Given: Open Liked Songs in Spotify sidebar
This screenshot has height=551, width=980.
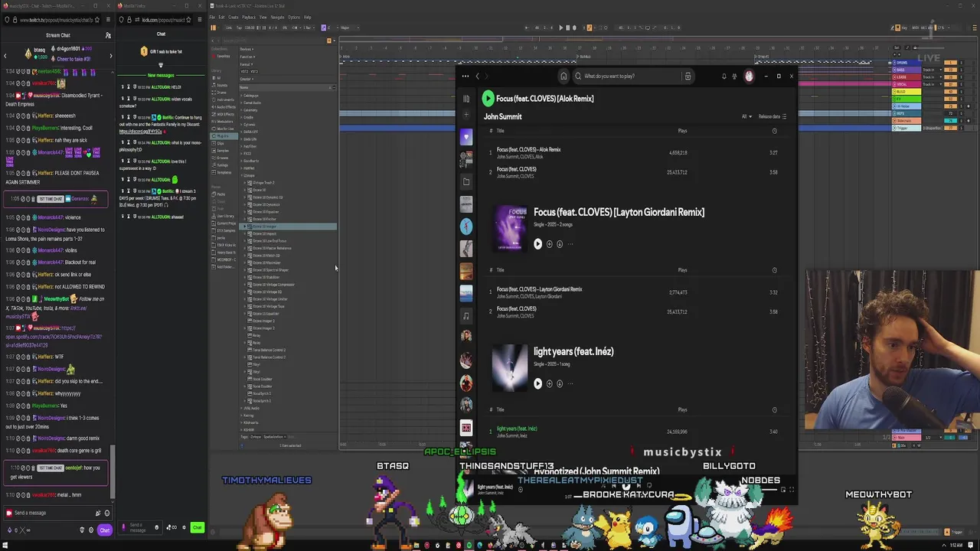Looking at the screenshot, I should coord(465,137).
